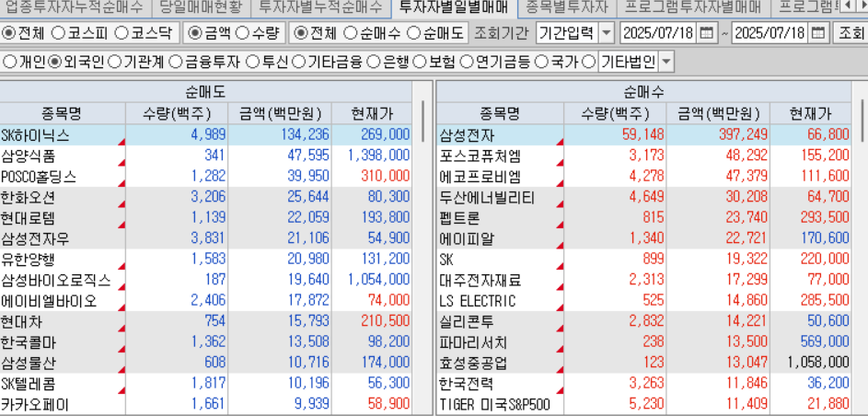This screenshot has width=868, height=416.
Task: Click end date input field
Action: 770,33
